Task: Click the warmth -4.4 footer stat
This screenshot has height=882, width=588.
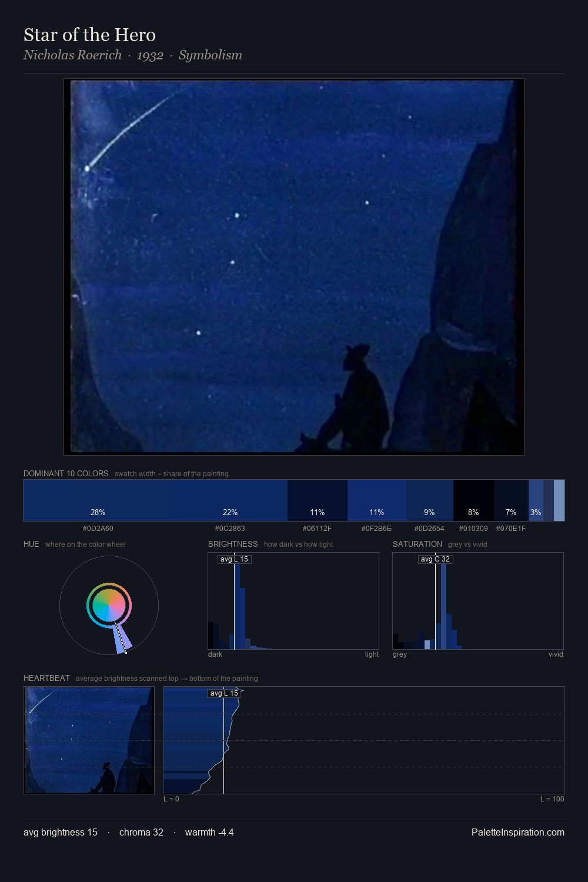Action: coord(209,832)
